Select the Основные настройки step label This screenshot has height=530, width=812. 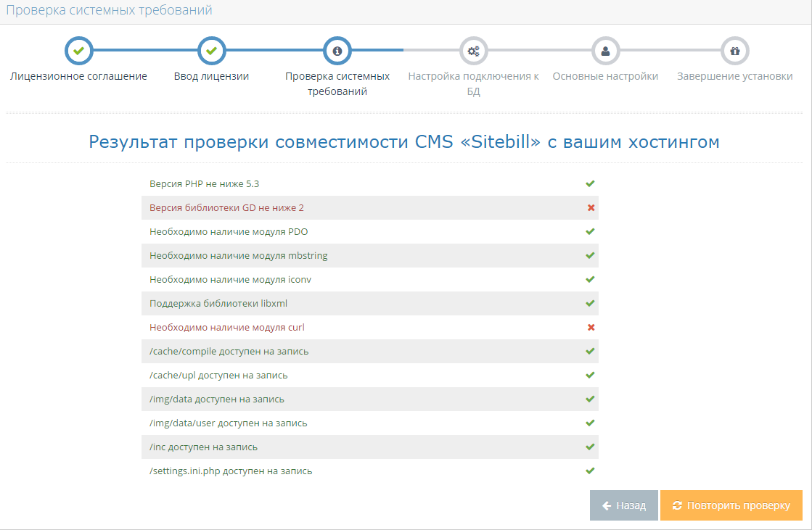click(605, 76)
